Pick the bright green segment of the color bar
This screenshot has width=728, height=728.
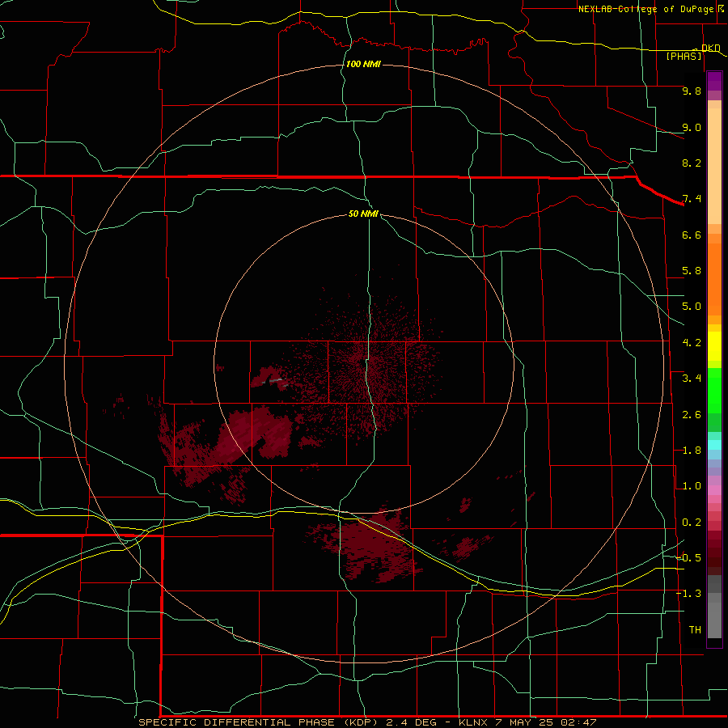tap(714, 391)
